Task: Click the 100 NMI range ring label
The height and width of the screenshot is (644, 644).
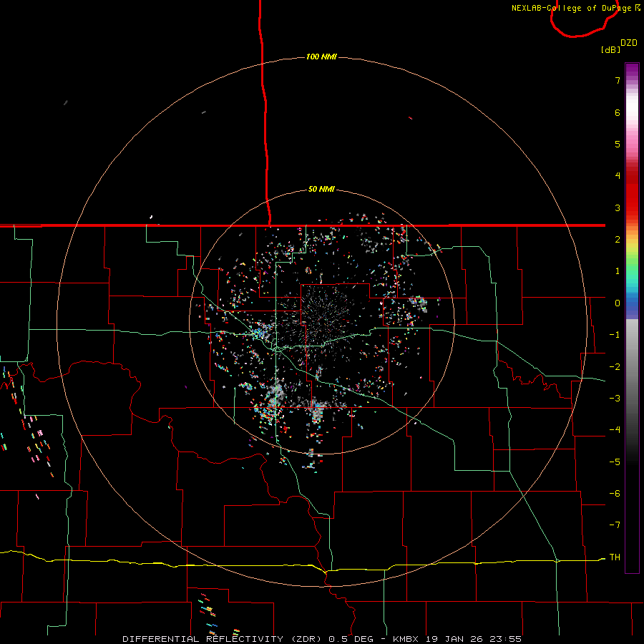Action: [x=321, y=57]
